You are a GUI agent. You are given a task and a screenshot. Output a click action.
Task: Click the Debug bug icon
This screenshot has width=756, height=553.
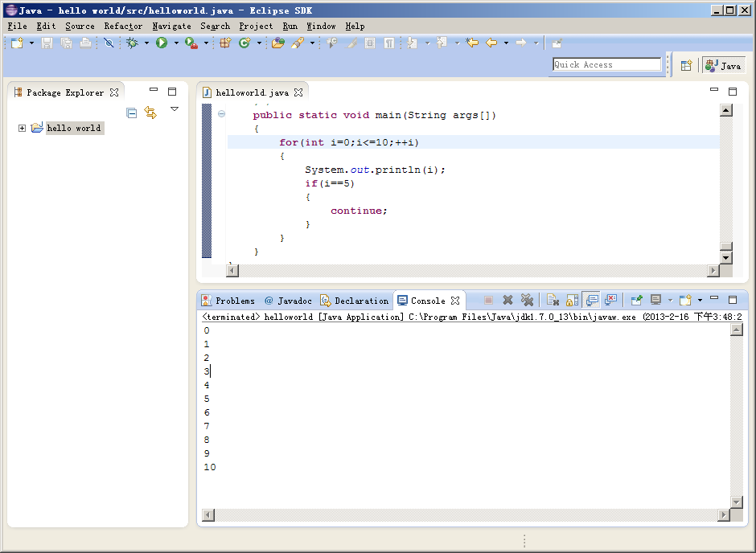[133, 43]
